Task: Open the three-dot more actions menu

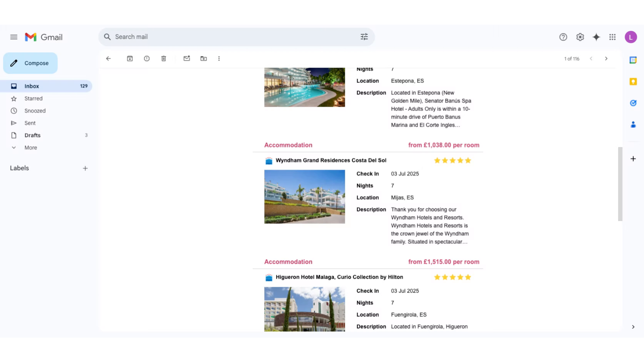Action: (x=219, y=59)
